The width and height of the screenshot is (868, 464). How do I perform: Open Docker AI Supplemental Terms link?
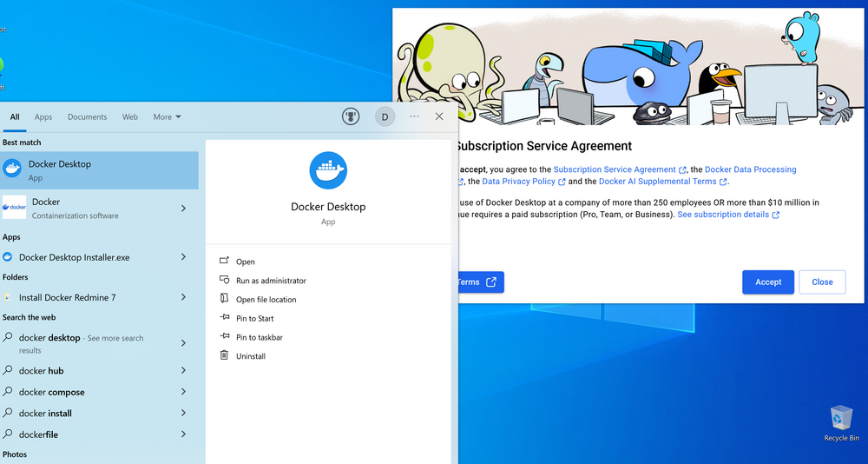click(x=658, y=182)
